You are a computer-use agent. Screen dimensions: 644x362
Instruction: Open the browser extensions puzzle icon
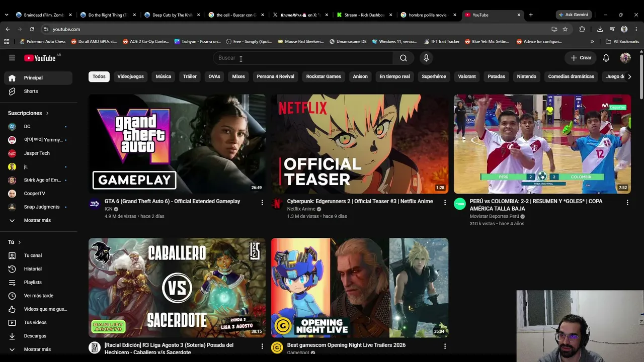pos(582,29)
